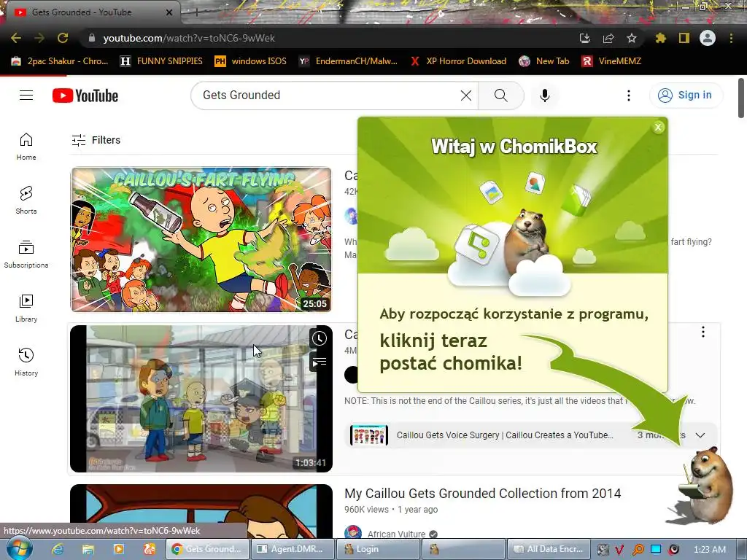
Task: Open YouTube settings three-dot menu
Action: point(628,96)
